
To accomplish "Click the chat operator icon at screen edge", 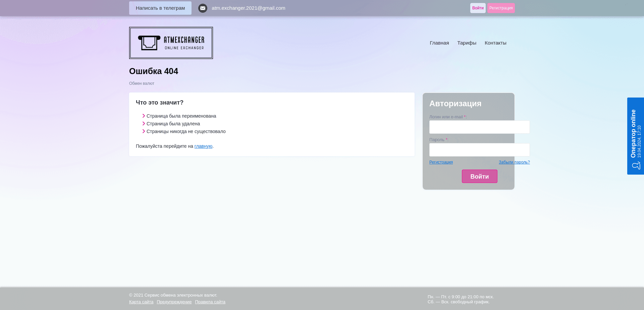I will point(636,165).
